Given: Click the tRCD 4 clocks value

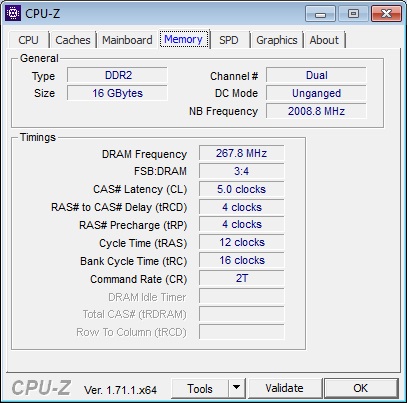Looking at the screenshot, I should pos(242,207).
